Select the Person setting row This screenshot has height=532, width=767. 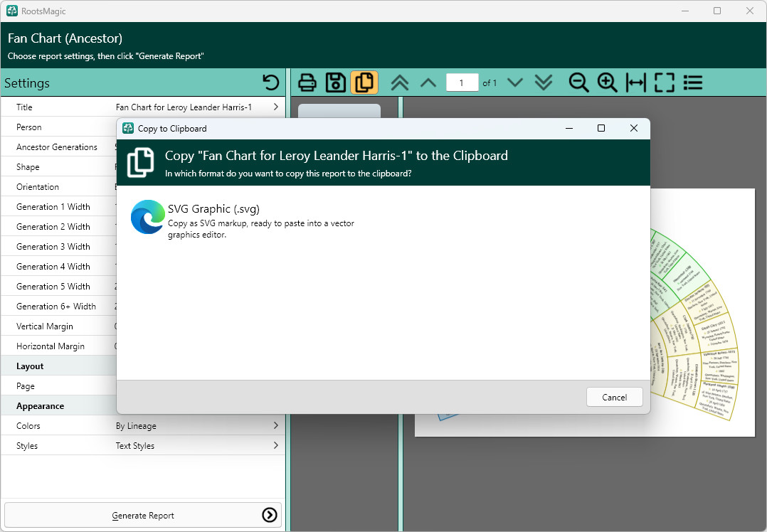tap(58, 127)
